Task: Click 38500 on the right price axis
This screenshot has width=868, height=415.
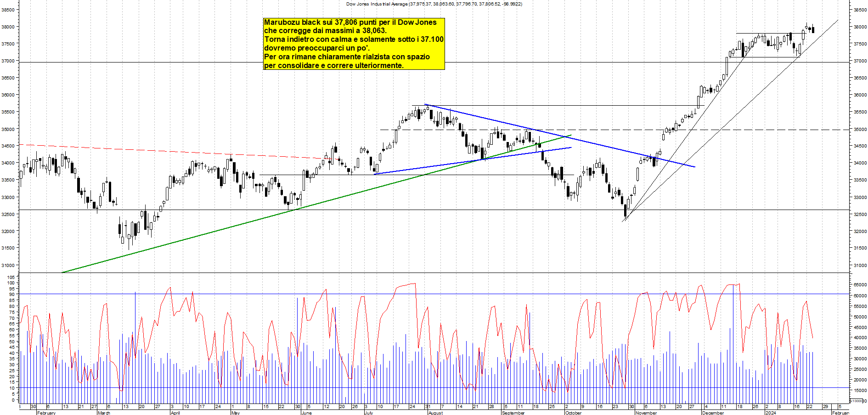Action: point(860,10)
